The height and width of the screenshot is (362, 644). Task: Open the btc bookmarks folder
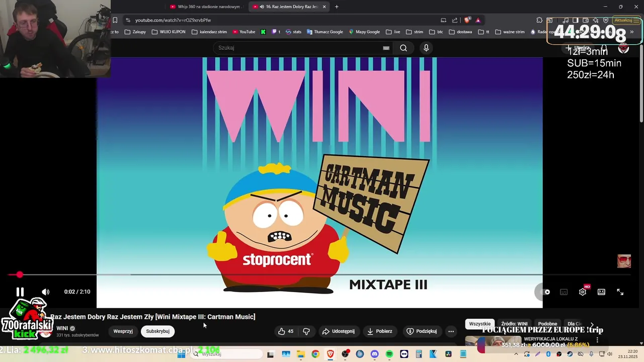click(436, 32)
